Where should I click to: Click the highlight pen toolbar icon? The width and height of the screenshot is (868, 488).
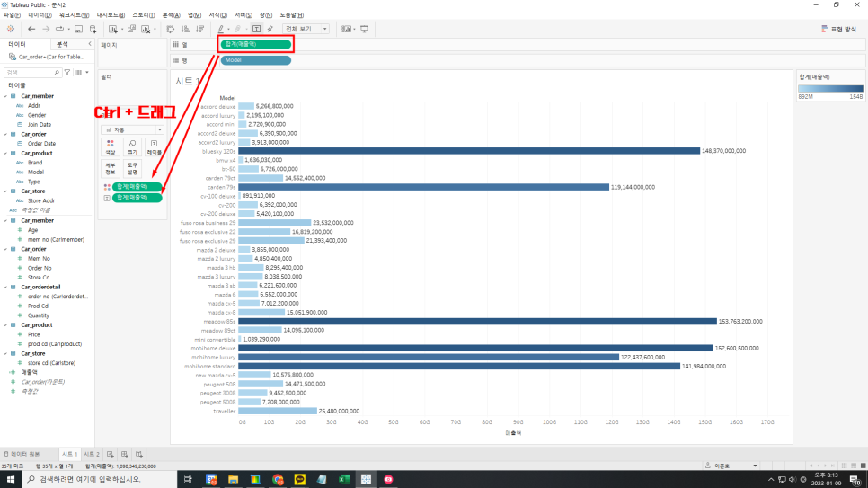coord(221,29)
